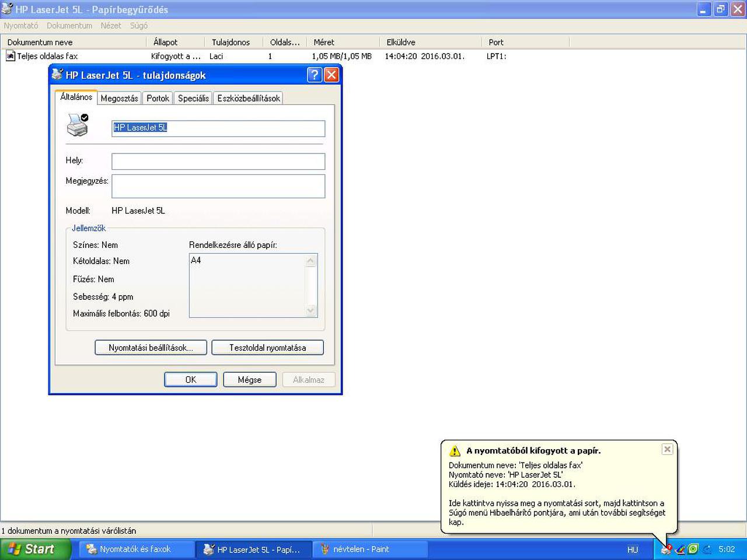Cancel the dialog with Mégse
This screenshot has width=747, height=560.
[250, 380]
